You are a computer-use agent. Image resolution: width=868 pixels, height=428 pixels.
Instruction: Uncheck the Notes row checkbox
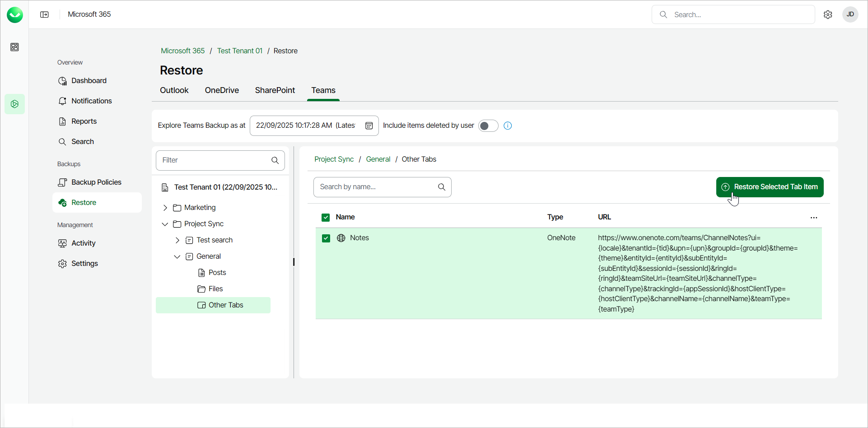pyautogui.click(x=326, y=238)
